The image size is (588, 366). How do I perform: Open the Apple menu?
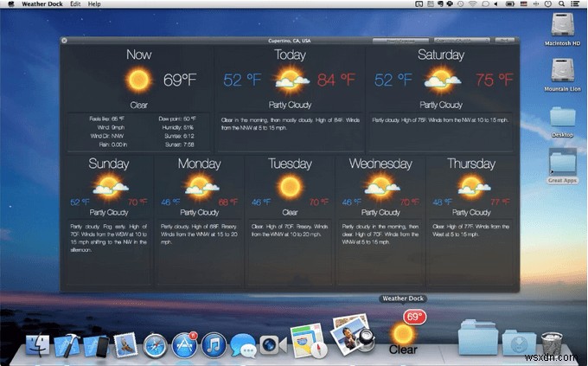(x=11, y=3)
